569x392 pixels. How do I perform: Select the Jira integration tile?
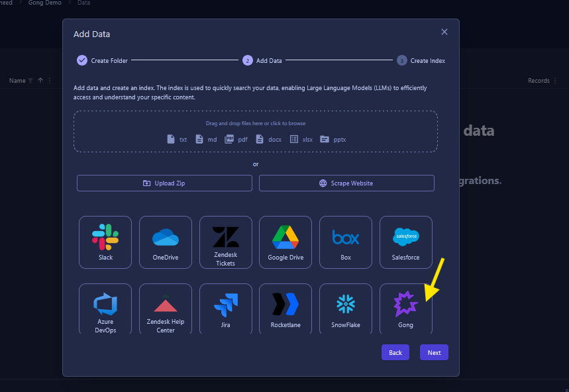click(226, 309)
